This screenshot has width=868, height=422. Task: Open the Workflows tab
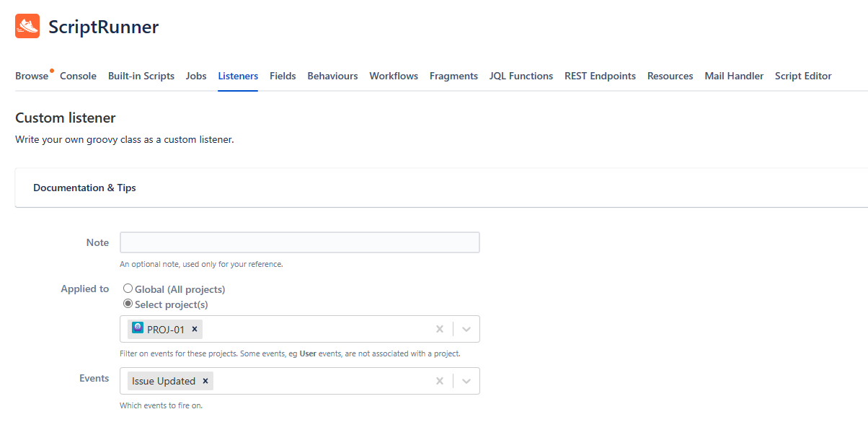click(394, 76)
